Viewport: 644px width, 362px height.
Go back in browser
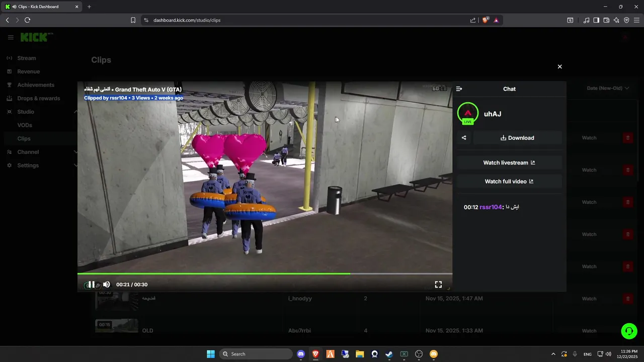click(x=7, y=20)
